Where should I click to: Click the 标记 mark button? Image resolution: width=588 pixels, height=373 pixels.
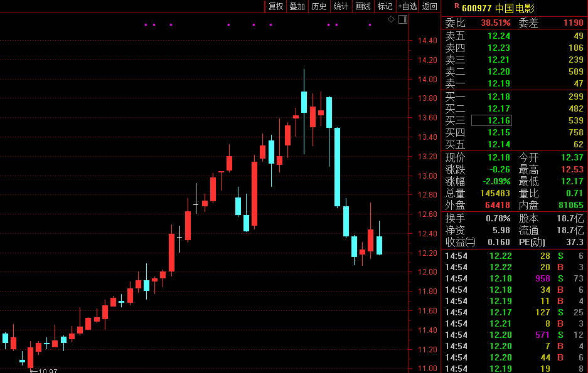385,7
